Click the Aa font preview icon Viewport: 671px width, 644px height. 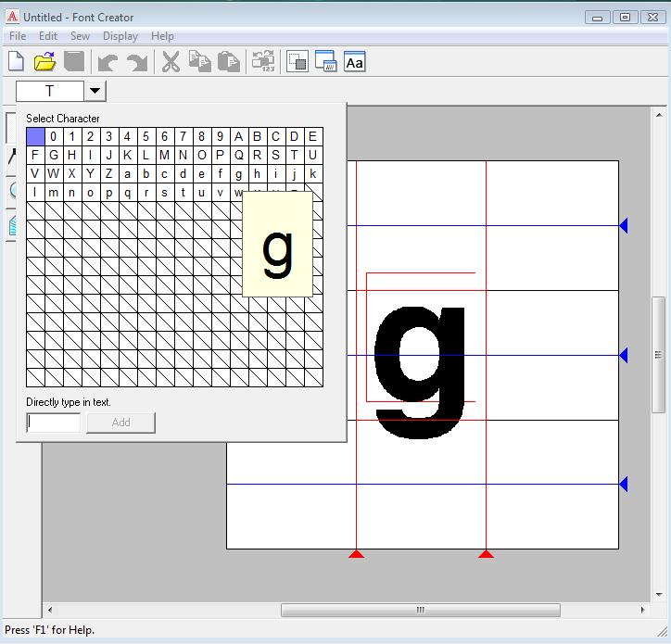click(x=355, y=61)
